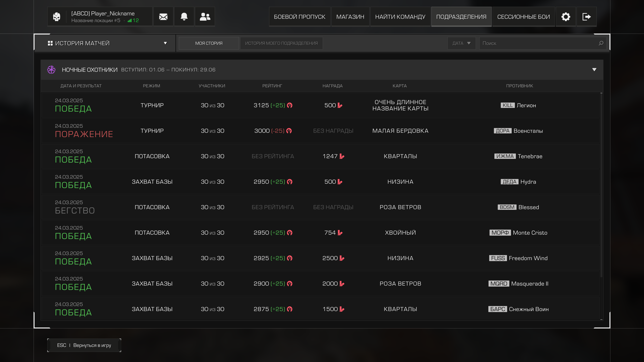The image size is (644, 362).
Task: Click the red rating icon in first row
Action: point(290,105)
